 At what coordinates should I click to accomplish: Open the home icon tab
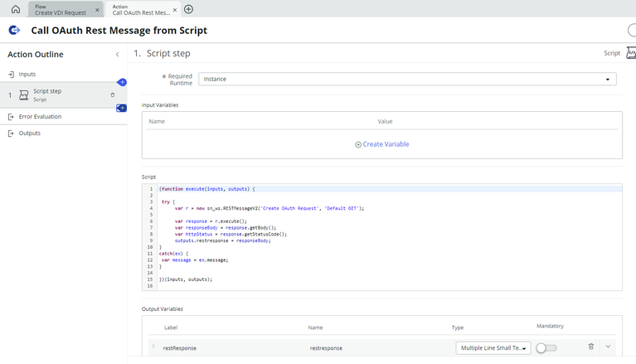pos(16,9)
